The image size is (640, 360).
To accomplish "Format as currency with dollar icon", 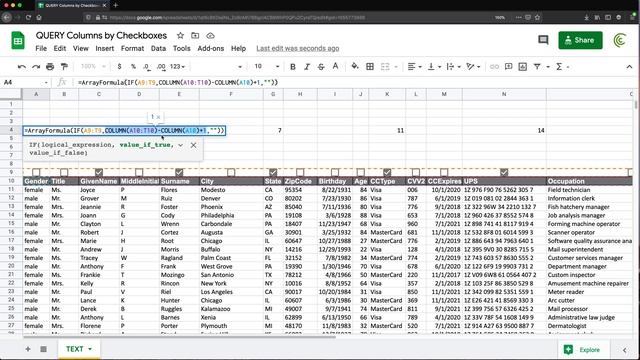I will 119,67.
